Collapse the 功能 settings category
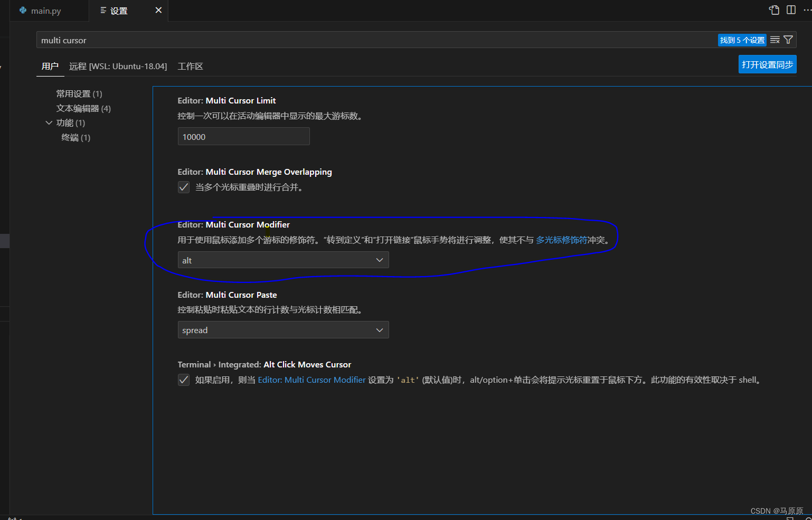The height and width of the screenshot is (520, 812). pyautogui.click(x=49, y=122)
